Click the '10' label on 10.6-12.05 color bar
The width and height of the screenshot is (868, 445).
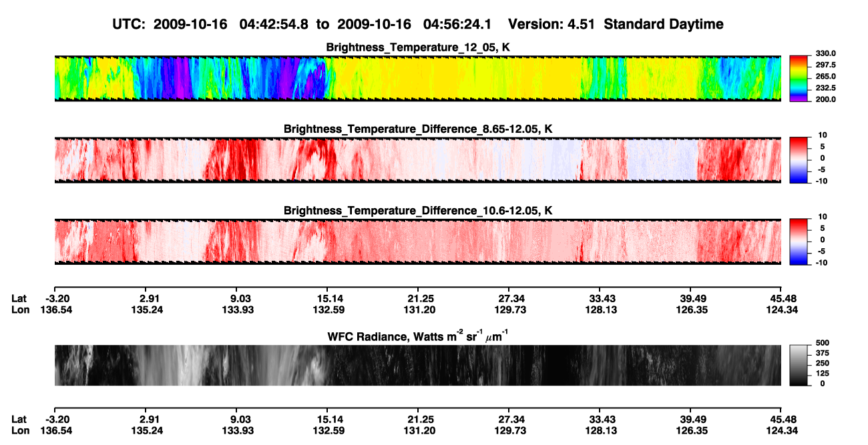pyautogui.click(x=822, y=216)
